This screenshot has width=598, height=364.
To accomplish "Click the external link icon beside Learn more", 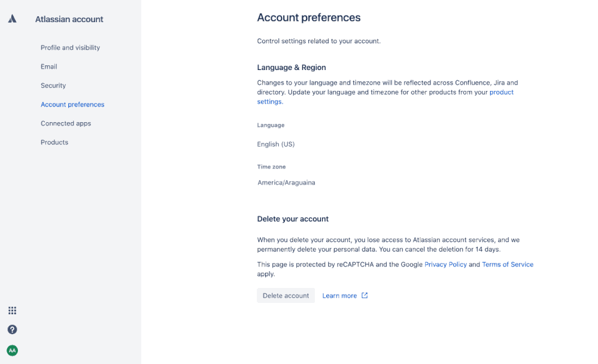I will (365, 295).
